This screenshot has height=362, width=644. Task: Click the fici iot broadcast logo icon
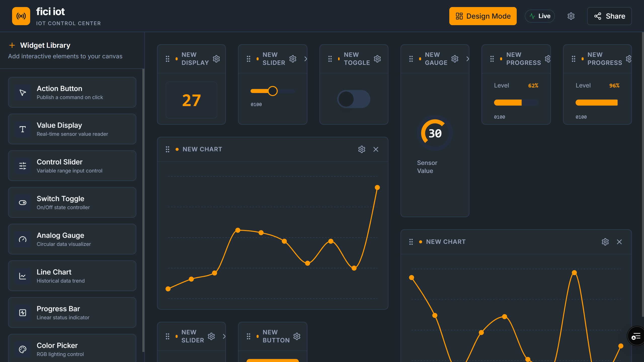[21, 16]
